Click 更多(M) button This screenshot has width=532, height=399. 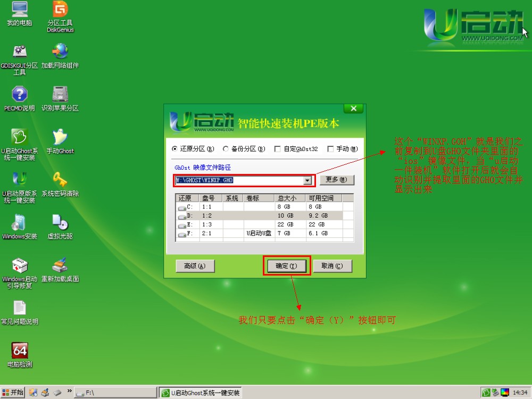point(337,180)
